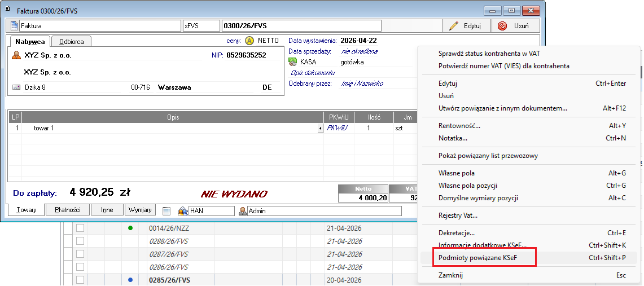This screenshot has width=644, height=286.
Task: Click the Faktura document icon
Action: [14, 26]
